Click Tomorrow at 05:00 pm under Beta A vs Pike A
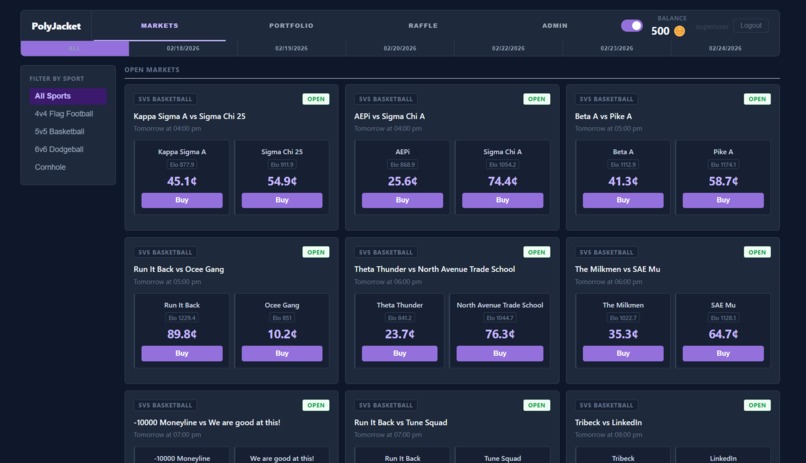806x463 pixels. pyautogui.click(x=608, y=128)
